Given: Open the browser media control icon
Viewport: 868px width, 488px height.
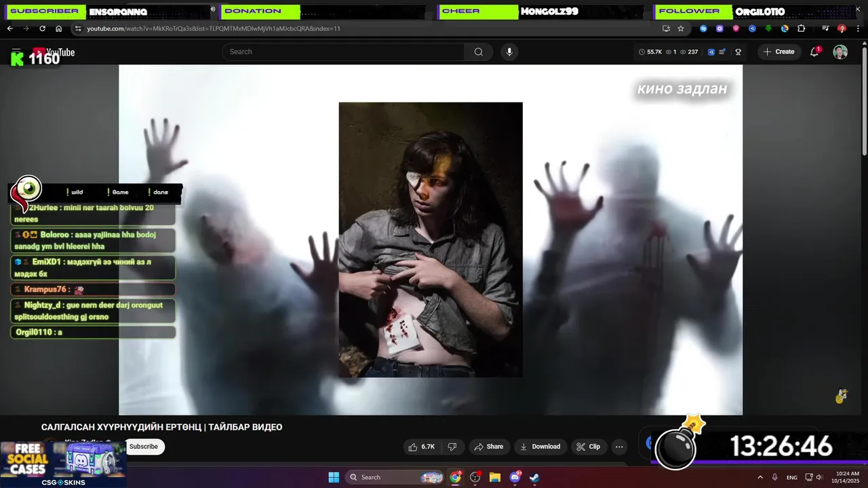Looking at the screenshot, I should coord(825,28).
